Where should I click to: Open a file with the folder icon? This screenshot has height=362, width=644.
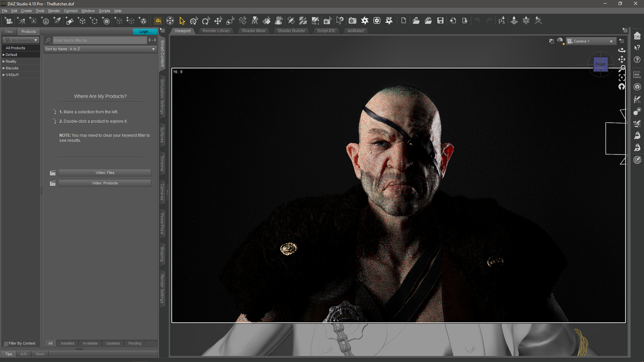pyautogui.click(x=416, y=21)
